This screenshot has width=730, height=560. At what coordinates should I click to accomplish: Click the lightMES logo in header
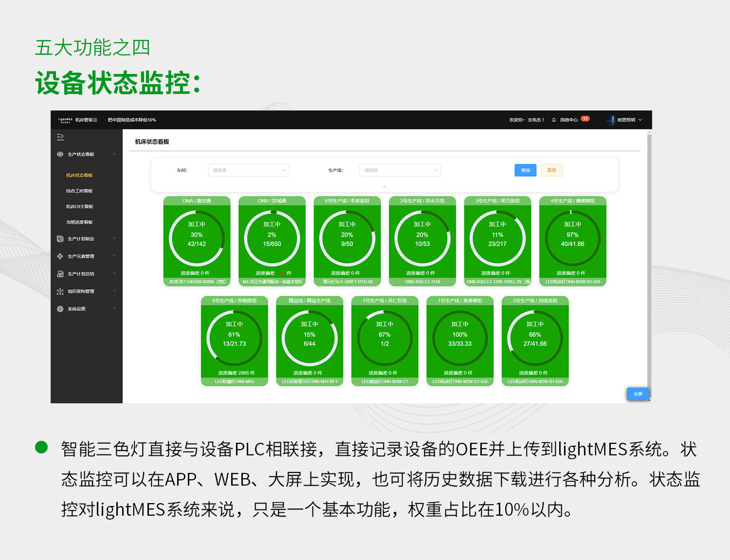pos(65,120)
